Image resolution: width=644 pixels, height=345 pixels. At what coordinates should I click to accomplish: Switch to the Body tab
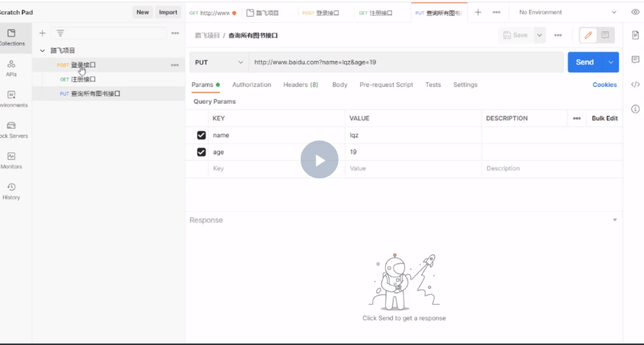tap(340, 85)
